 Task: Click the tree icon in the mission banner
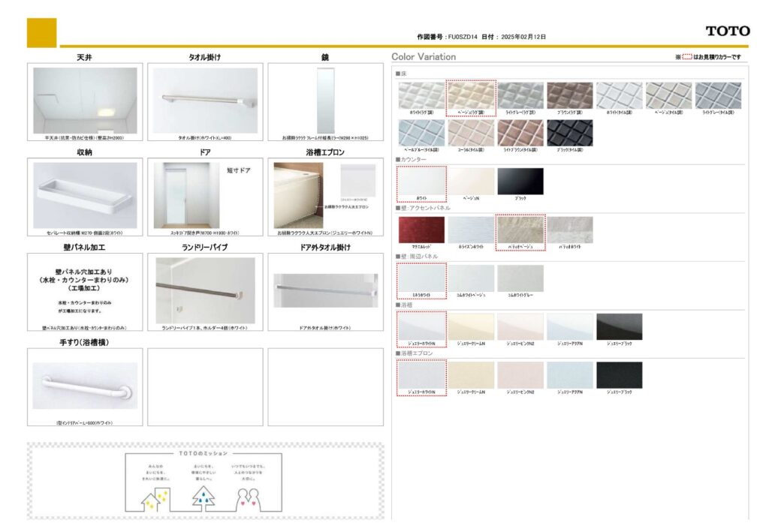point(203,496)
